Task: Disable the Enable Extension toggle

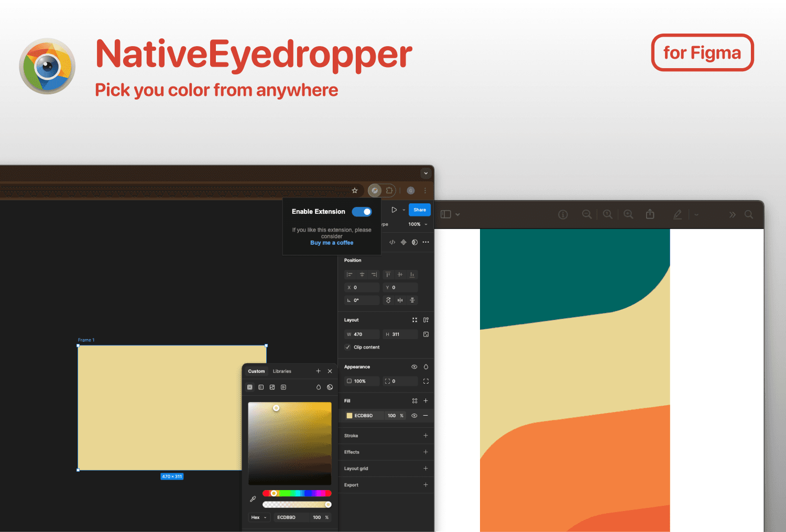Action: tap(362, 211)
